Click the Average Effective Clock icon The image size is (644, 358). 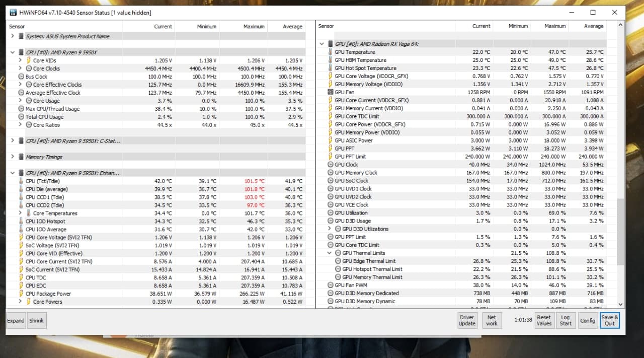(x=21, y=93)
